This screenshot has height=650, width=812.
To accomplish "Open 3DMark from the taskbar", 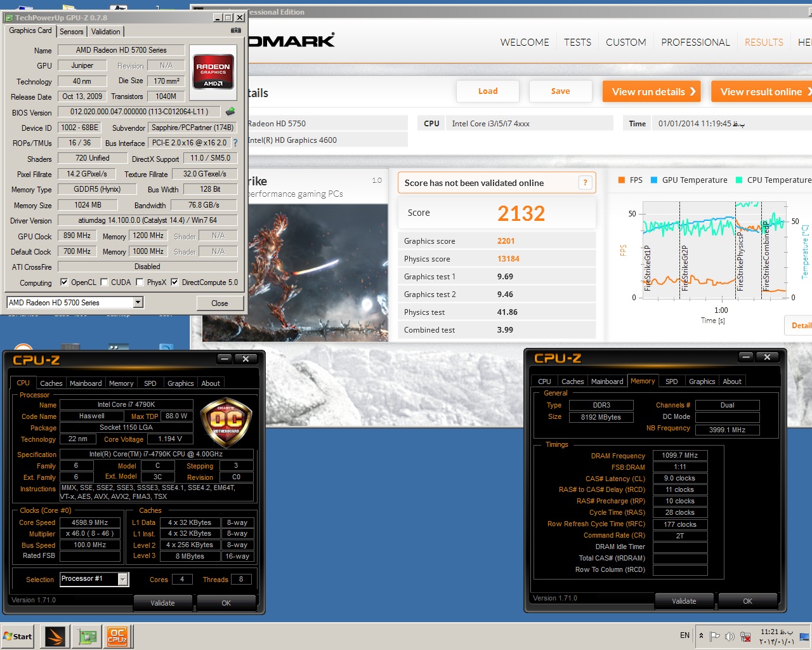I will (55, 636).
